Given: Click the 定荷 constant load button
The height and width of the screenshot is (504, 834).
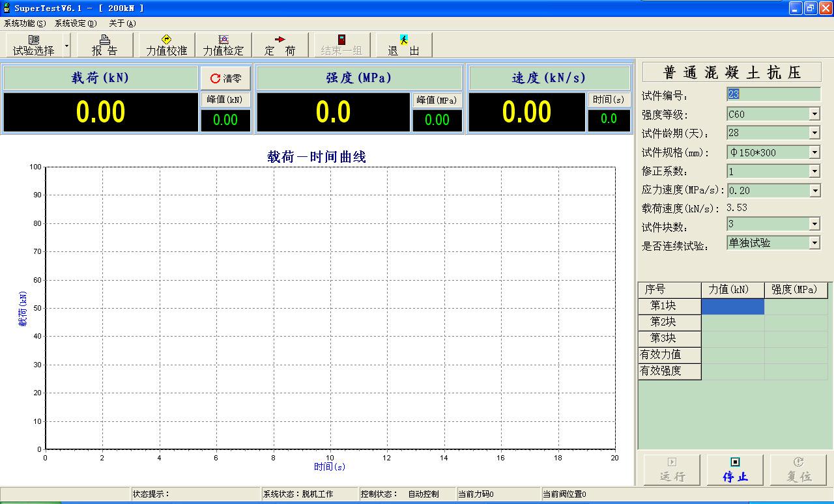Looking at the screenshot, I should click(280, 45).
